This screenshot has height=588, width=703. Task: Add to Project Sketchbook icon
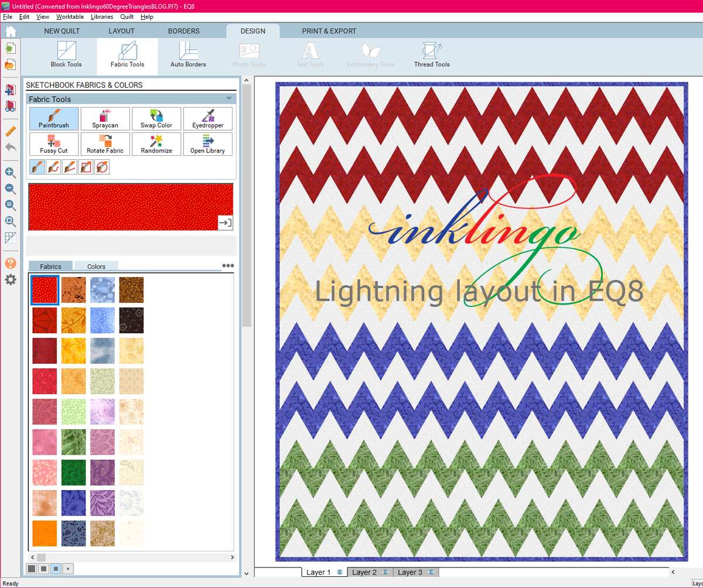point(11,90)
